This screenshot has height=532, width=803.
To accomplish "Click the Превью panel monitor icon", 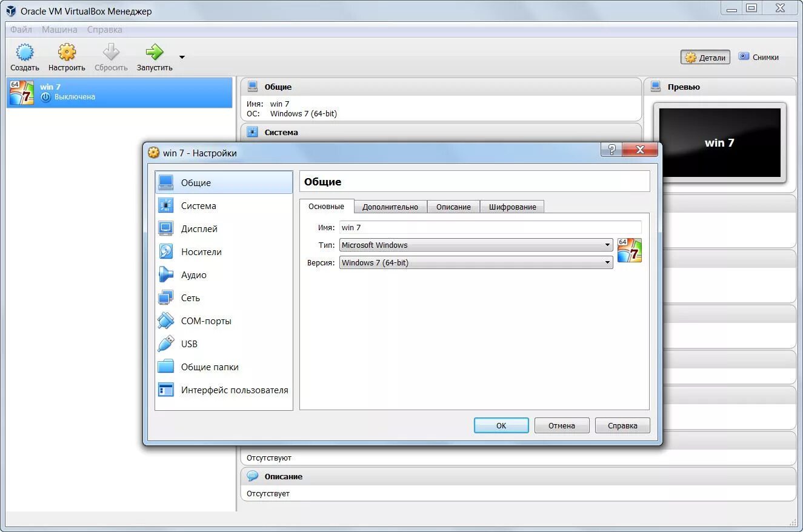I will tap(656, 87).
